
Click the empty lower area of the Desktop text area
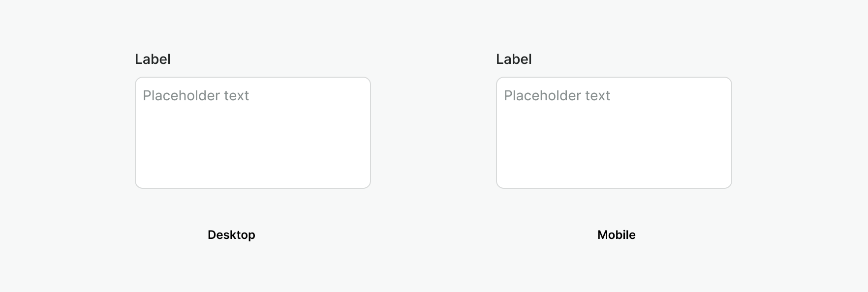tap(252, 157)
